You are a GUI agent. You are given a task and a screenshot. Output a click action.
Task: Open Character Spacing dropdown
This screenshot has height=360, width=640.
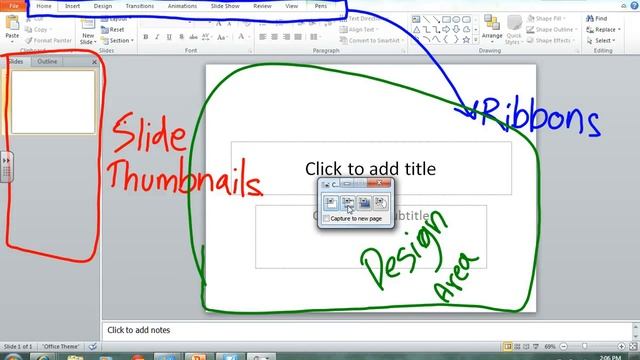(207, 37)
